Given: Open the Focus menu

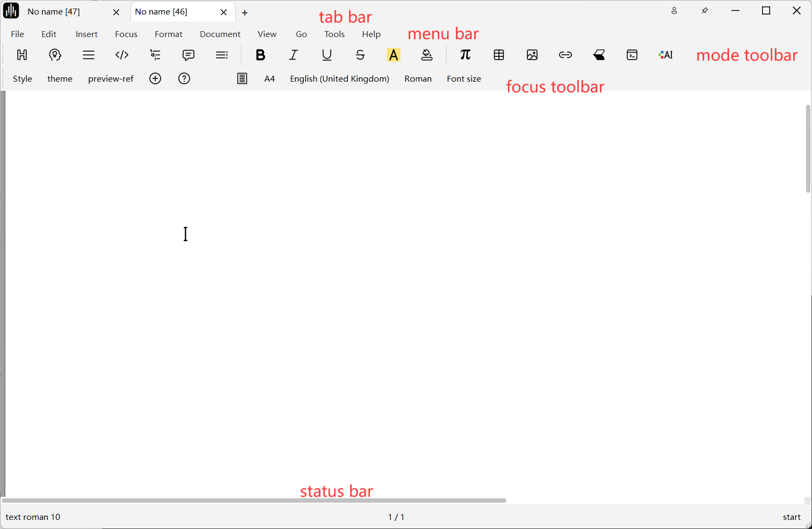Looking at the screenshot, I should click(126, 34).
